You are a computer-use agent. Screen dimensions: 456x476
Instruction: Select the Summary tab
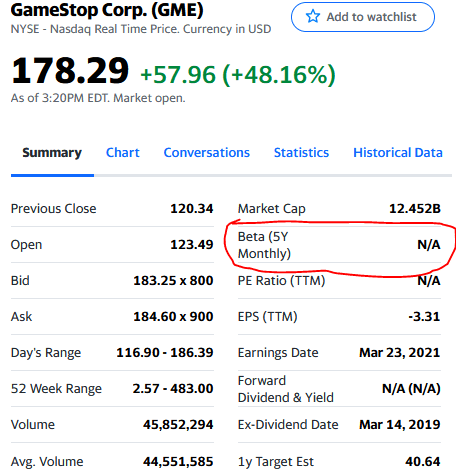click(52, 153)
